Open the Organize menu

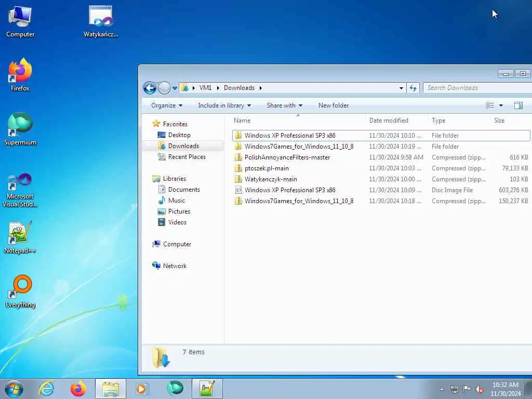(x=167, y=105)
